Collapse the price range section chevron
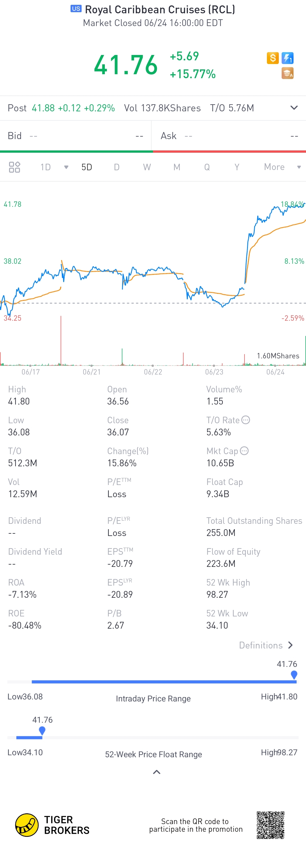Screen dimensions: 306x868 pyautogui.click(x=156, y=772)
